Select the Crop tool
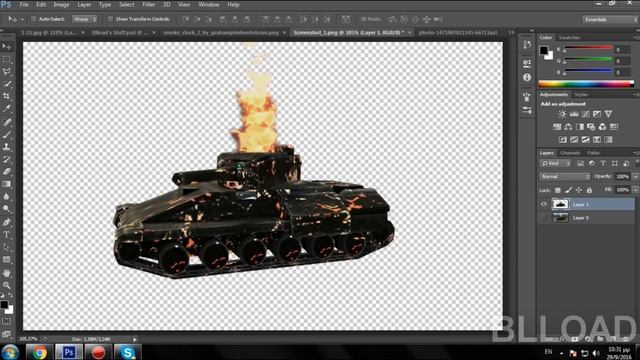Viewport: 640px width, 360px height. 7,96
